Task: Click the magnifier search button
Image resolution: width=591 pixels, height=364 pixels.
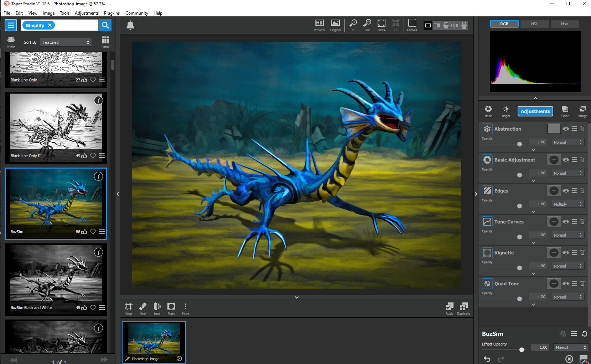Action: pos(105,25)
